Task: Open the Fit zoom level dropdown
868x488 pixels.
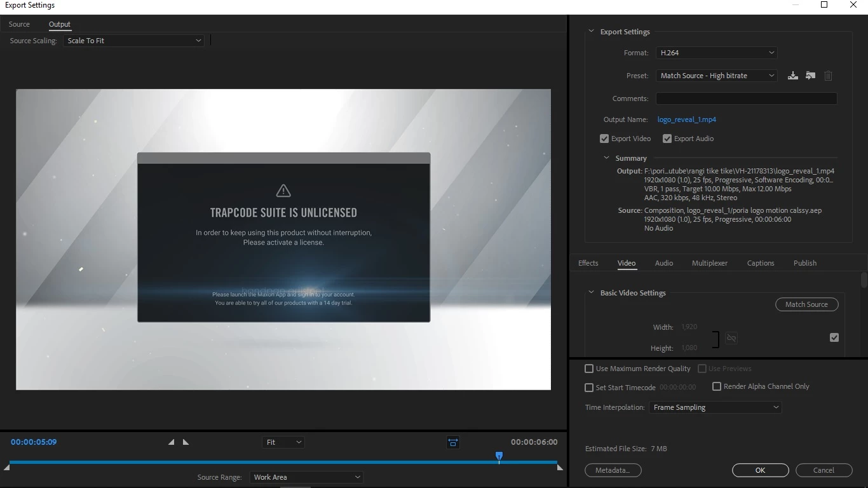Action: tap(283, 442)
